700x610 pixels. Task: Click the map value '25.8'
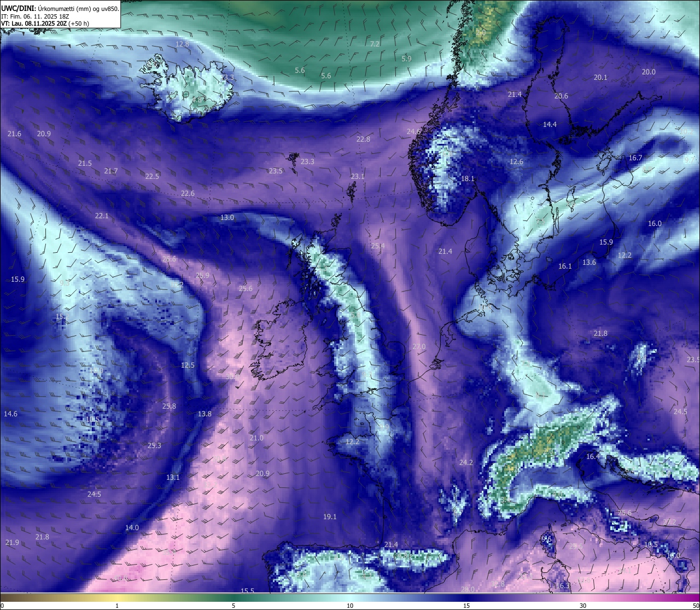[x=169, y=406]
